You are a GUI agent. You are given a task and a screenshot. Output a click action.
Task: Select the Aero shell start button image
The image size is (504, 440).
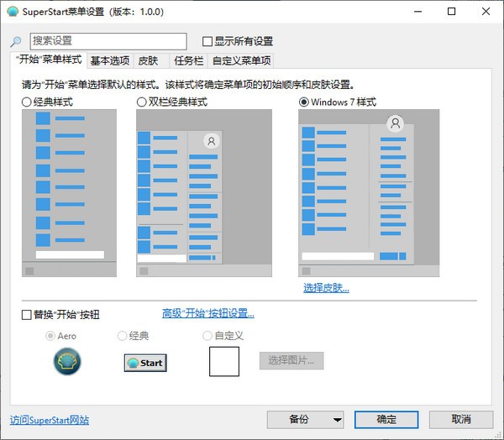67,362
